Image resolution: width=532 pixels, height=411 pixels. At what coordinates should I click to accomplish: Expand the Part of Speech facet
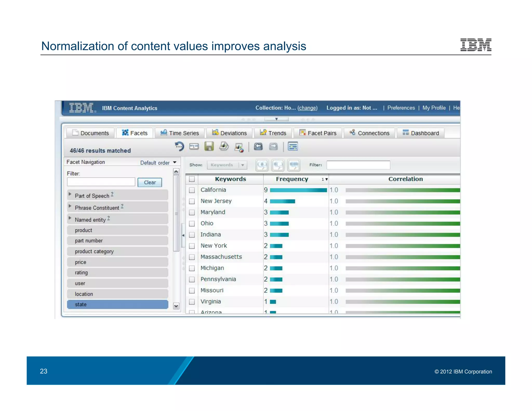(x=70, y=194)
